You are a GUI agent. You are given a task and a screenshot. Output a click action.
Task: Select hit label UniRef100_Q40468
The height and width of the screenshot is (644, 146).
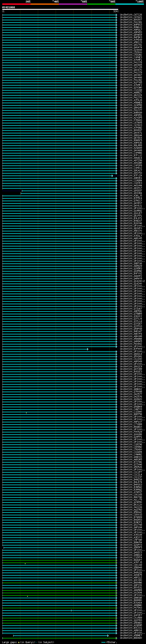(131, 151)
